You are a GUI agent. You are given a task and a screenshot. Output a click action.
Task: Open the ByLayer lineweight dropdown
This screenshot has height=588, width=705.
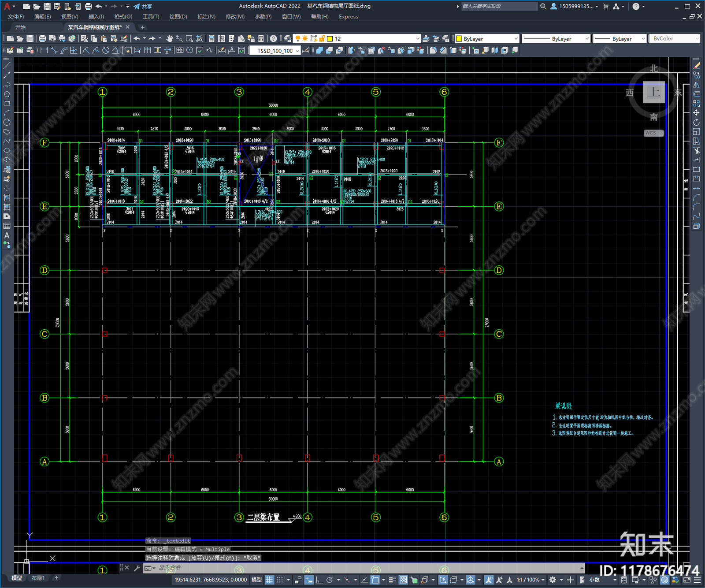click(620, 39)
